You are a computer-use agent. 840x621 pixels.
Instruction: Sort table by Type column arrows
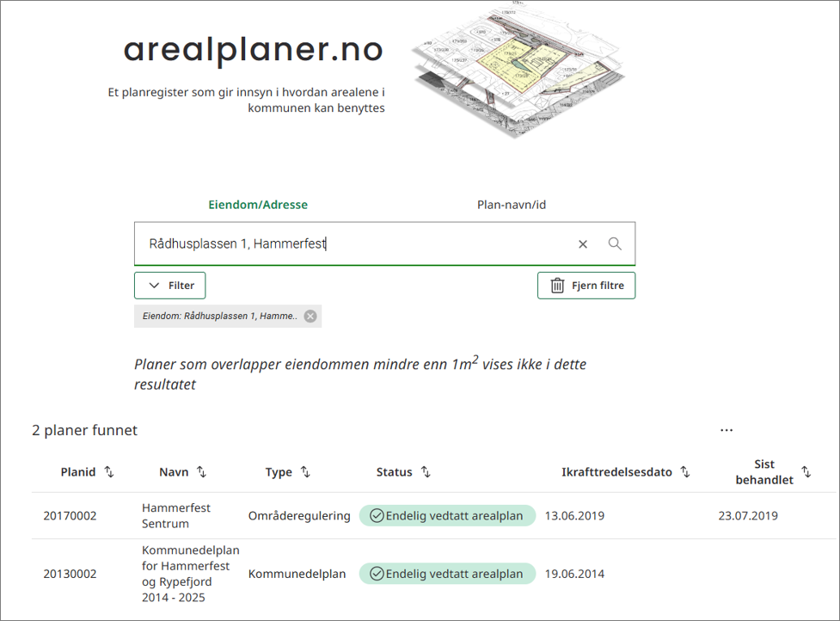tap(305, 471)
